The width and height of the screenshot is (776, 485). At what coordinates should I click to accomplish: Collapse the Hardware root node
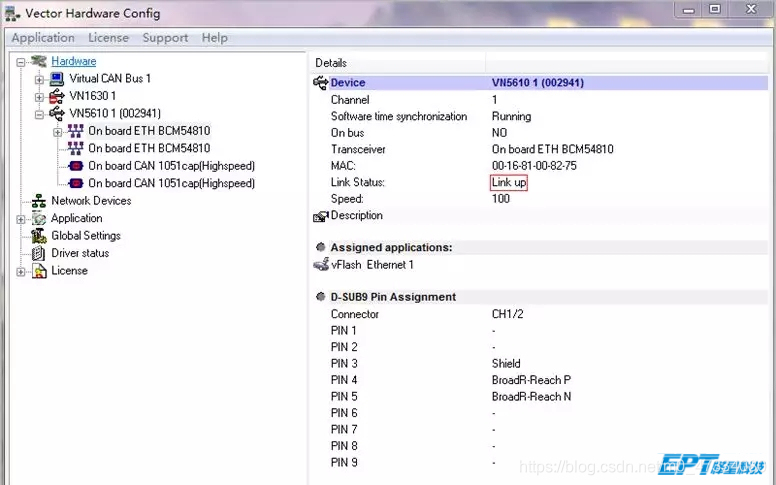[21, 62]
